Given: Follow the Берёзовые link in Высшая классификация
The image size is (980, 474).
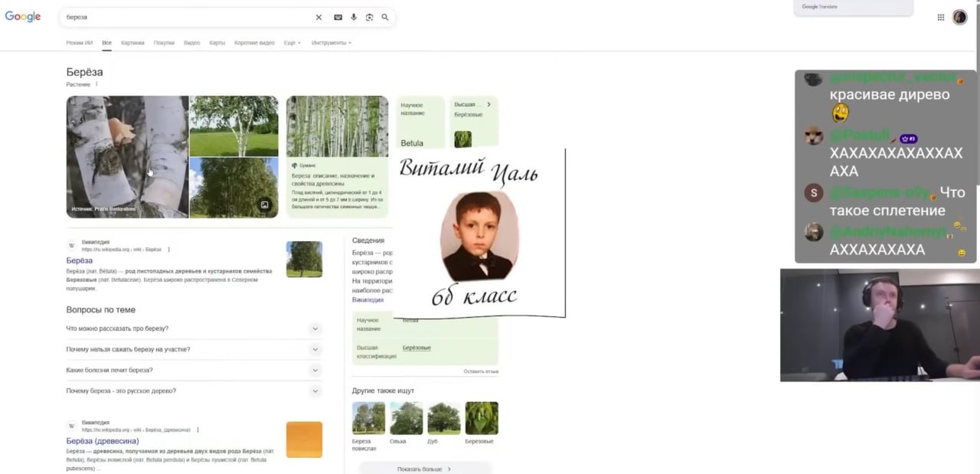Looking at the screenshot, I should coord(416,348).
